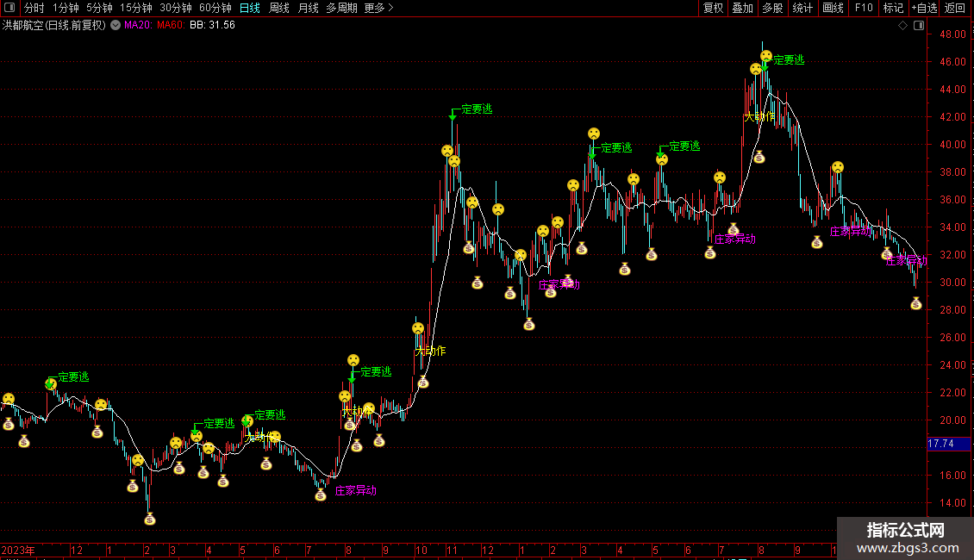Viewport: 974px width, 560px height.
Task: Click the rightmost money bag icon
Action: (x=916, y=303)
